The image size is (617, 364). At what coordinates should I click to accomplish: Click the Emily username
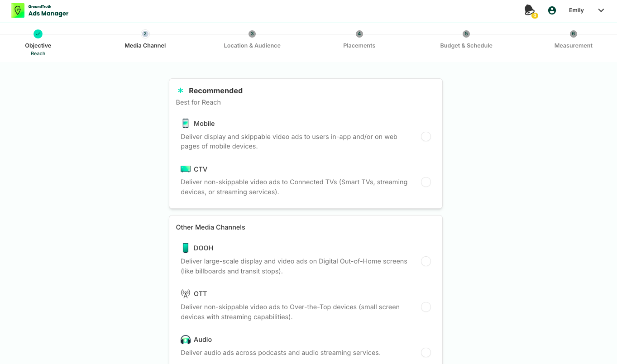point(576,10)
